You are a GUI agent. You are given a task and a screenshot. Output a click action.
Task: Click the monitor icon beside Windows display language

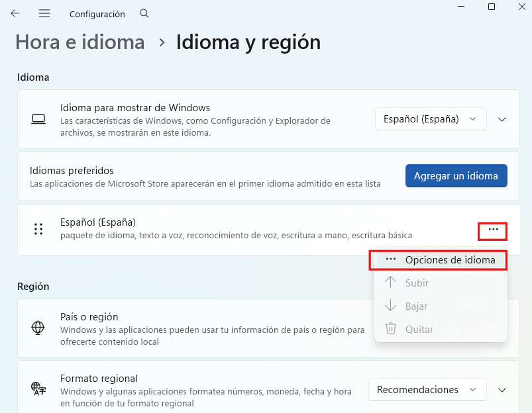pos(38,119)
